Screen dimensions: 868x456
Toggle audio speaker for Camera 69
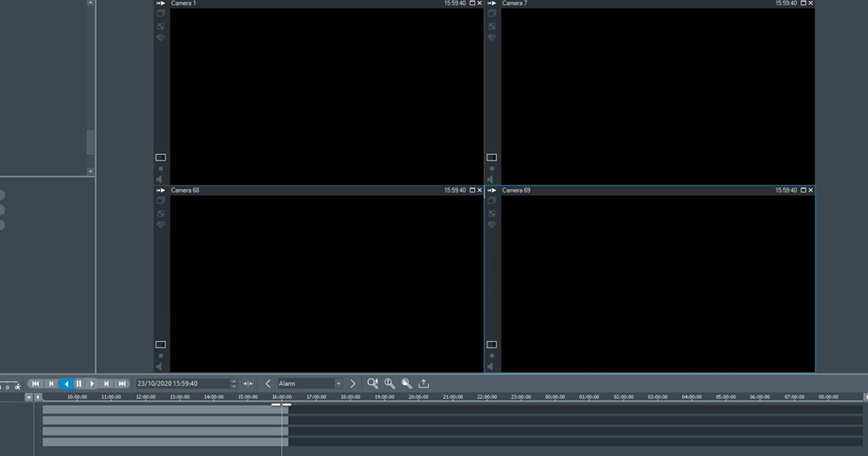tap(491, 367)
